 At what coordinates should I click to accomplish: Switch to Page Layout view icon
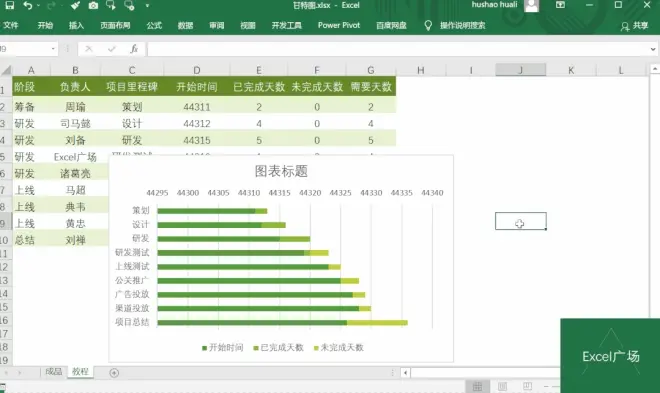(502, 386)
